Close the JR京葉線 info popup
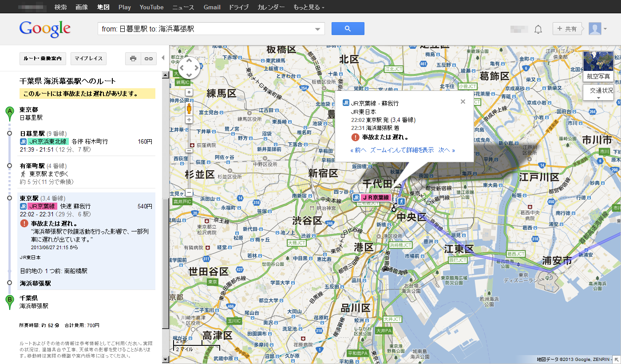The width and height of the screenshot is (621, 364). pyautogui.click(x=463, y=102)
